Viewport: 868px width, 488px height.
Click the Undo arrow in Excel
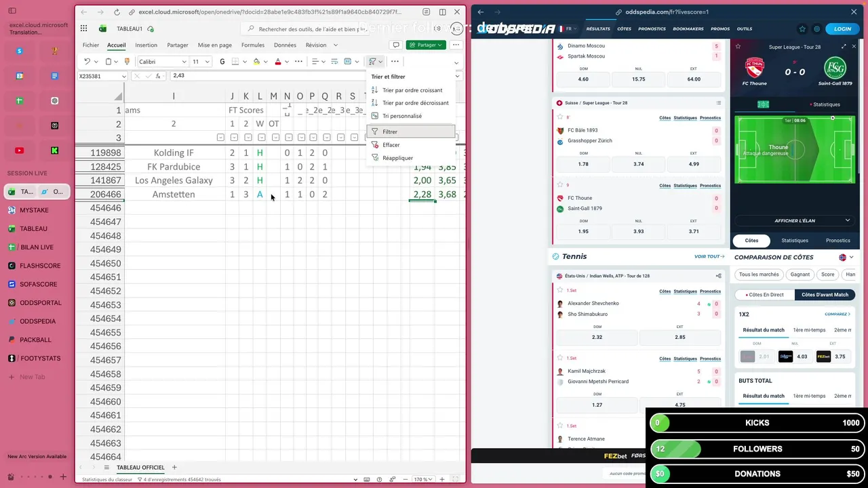[87, 62]
